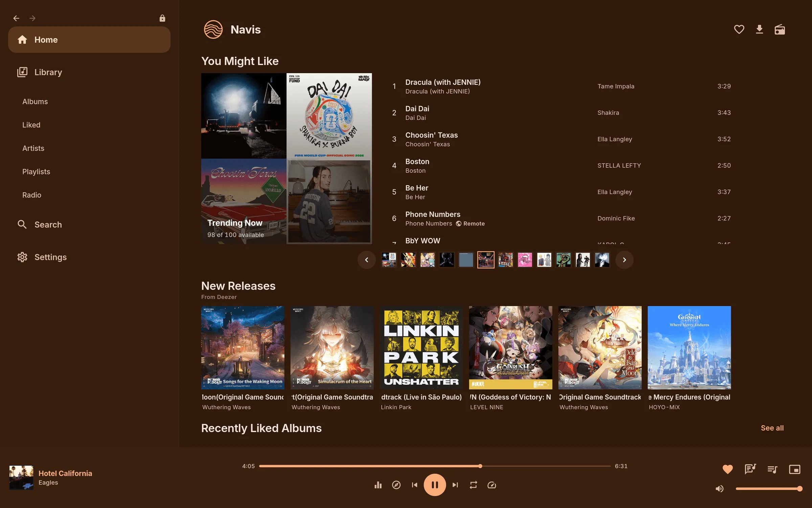Pause the current song

click(x=435, y=485)
